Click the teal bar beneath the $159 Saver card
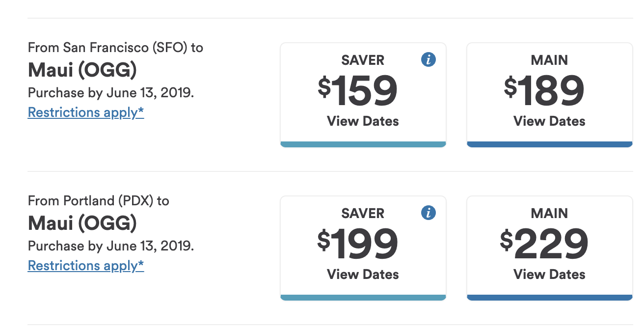This screenshot has height=332, width=644. click(363, 144)
